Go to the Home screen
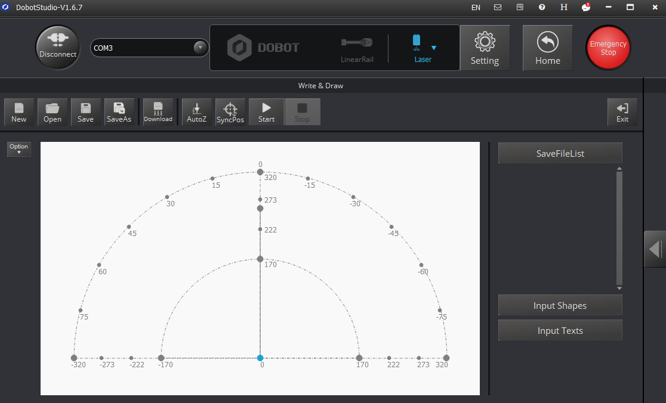The image size is (666, 403). click(547, 47)
